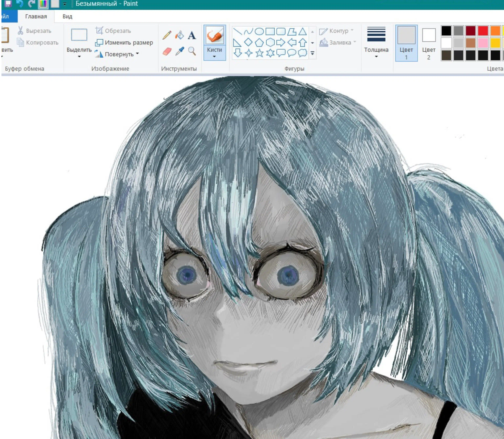This screenshot has height=439, width=504.
Task: Open the Кисти brushes dropdown arrow
Action: (214, 57)
